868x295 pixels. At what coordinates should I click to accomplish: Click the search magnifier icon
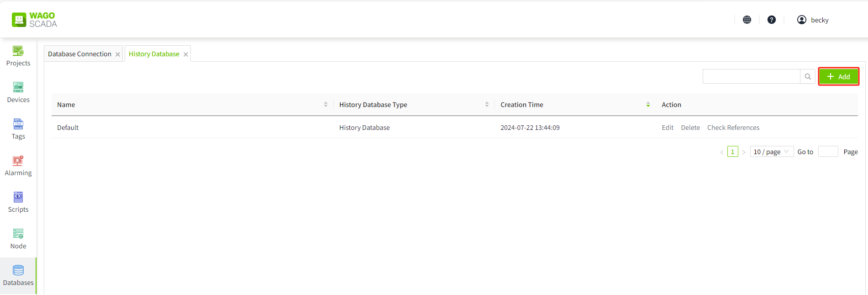coord(808,77)
